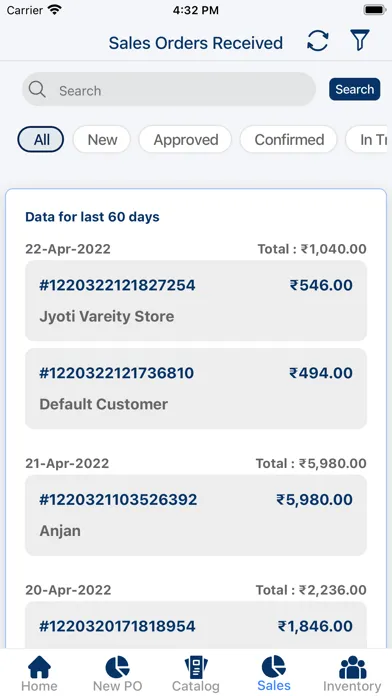The height and width of the screenshot is (696, 392).
Task: Go to Home tab icon
Action: click(39, 667)
